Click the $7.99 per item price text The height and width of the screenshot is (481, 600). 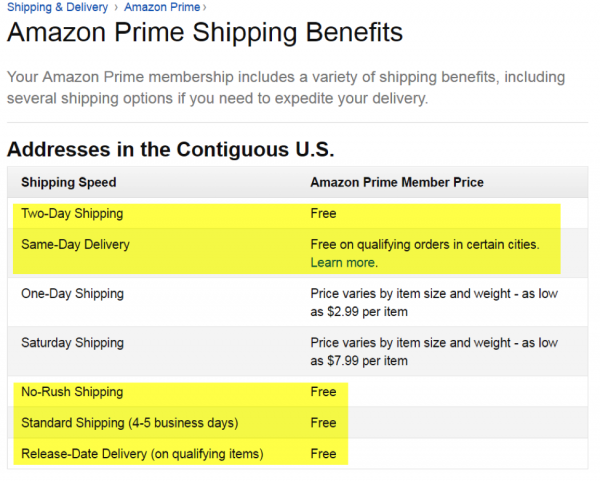pos(372,361)
